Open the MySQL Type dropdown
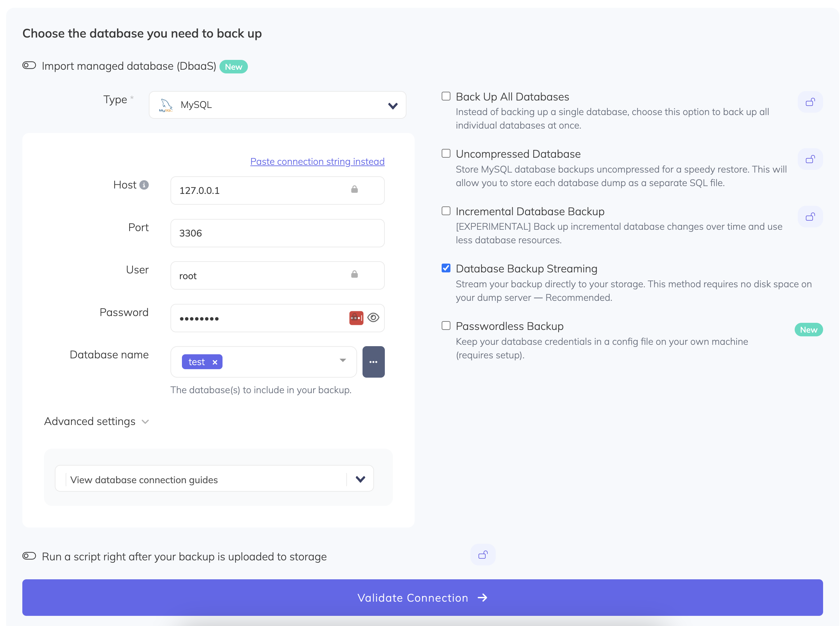This screenshot has height=626, width=840. [277, 105]
